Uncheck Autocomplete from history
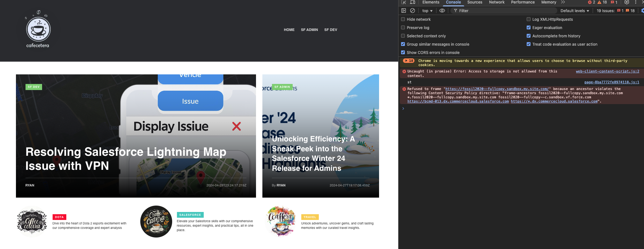The image size is (644, 249). pos(529,36)
